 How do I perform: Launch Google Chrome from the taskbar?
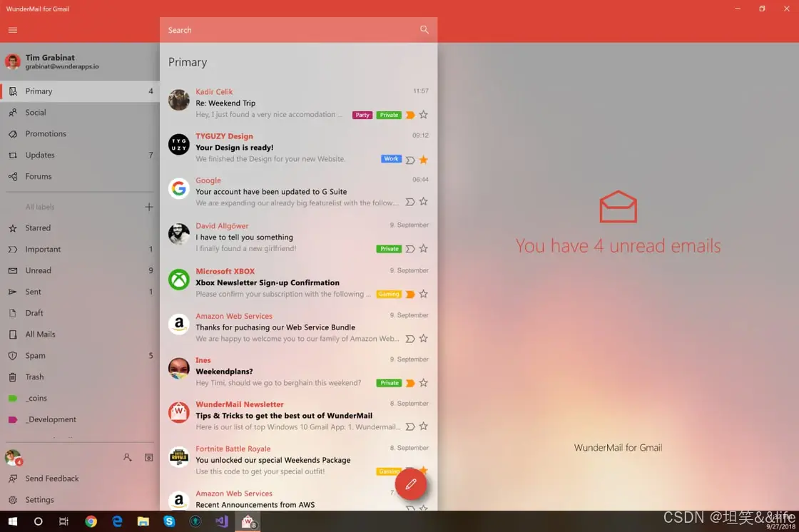click(91, 521)
